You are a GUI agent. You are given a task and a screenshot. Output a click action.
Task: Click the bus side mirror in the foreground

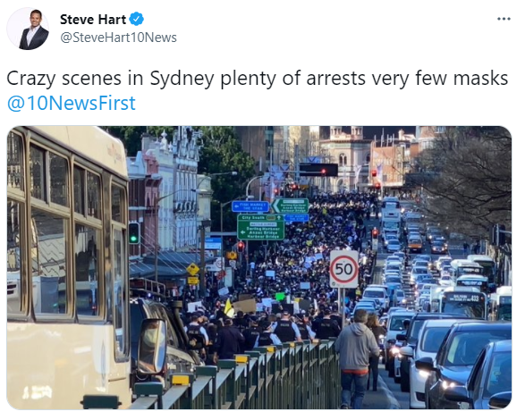pyautogui.click(x=152, y=347)
